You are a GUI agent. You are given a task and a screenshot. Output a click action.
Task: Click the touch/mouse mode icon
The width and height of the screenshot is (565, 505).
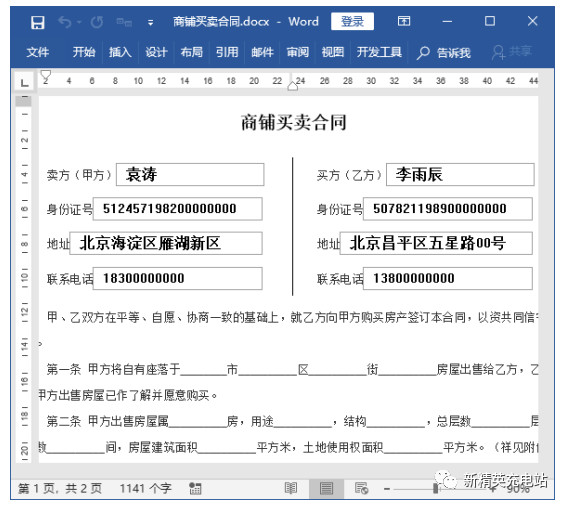[x=124, y=22]
